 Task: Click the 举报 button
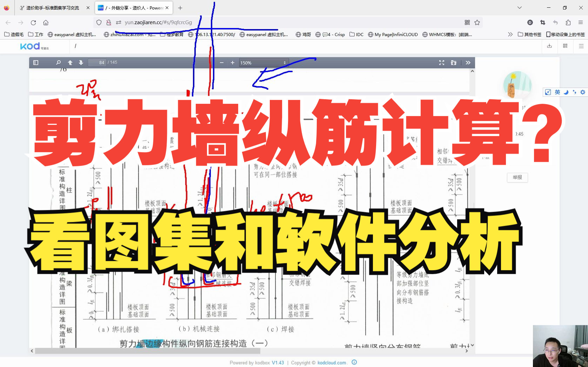click(517, 177)
